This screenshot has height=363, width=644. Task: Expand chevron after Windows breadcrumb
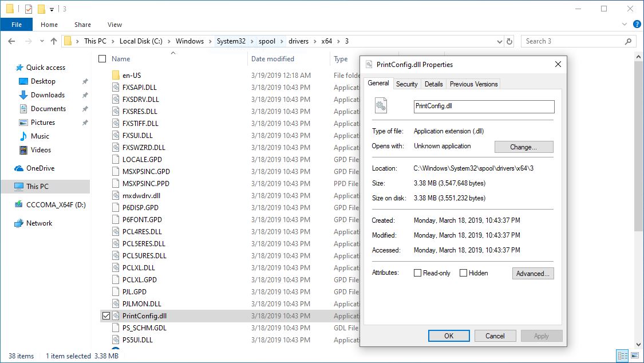coord(210,41)
